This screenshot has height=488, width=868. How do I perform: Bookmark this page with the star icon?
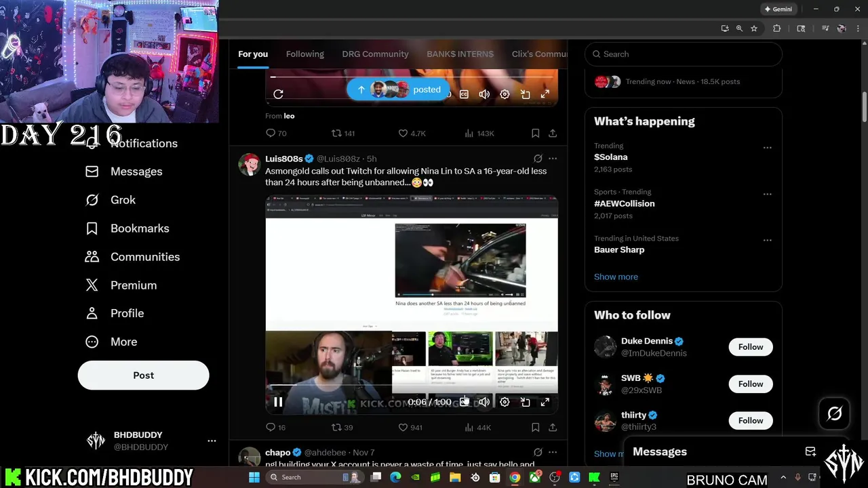pos(753,28)
